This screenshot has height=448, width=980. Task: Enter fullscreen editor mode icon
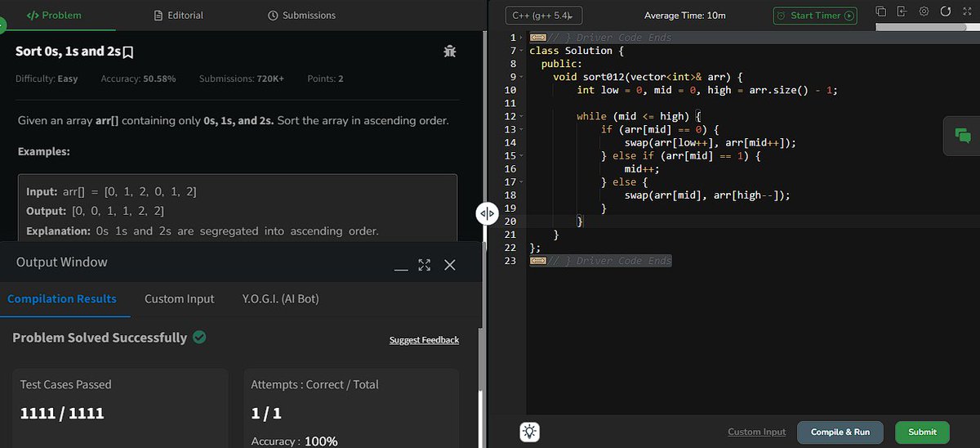(965, 11)
